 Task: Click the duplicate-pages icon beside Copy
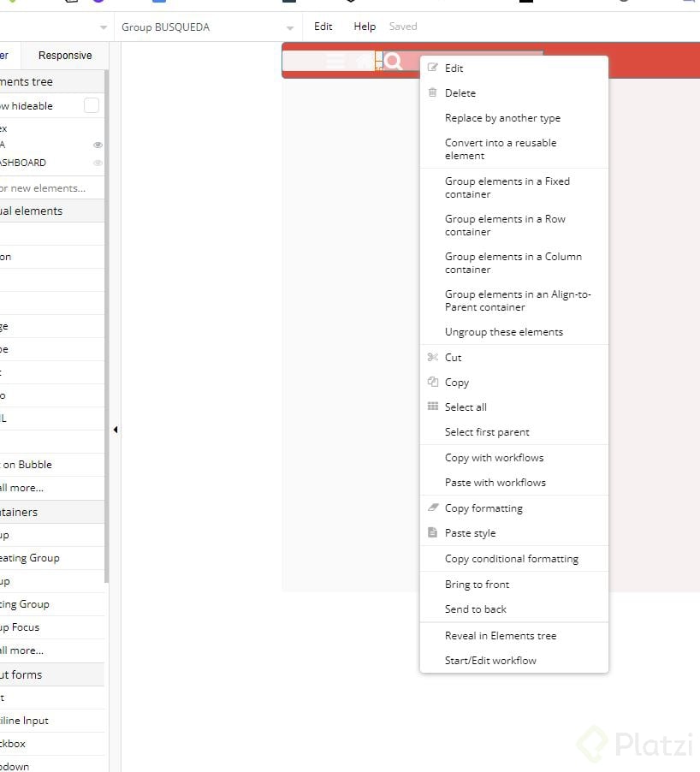[433, 382]
